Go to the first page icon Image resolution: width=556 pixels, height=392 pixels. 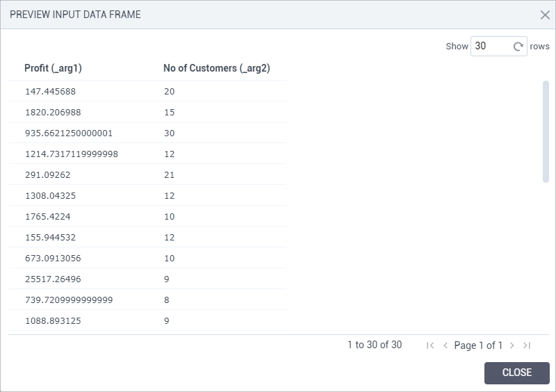coord(430,345)
